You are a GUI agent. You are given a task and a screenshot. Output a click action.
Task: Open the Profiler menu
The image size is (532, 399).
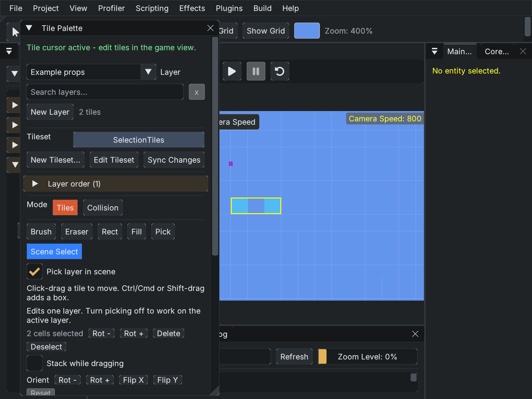coord(111,8)
